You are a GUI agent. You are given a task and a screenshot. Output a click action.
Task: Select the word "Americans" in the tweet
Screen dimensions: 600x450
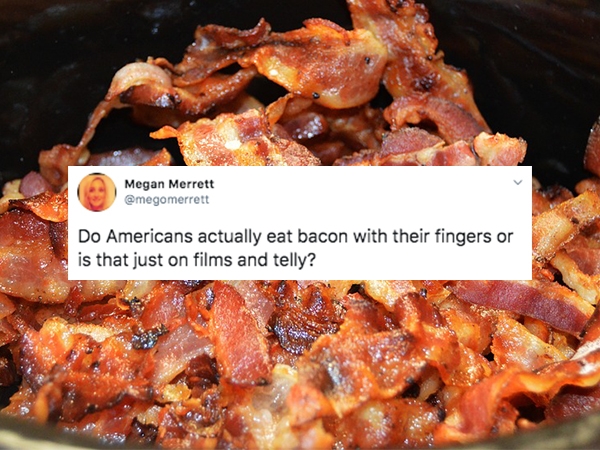(150, 236)
